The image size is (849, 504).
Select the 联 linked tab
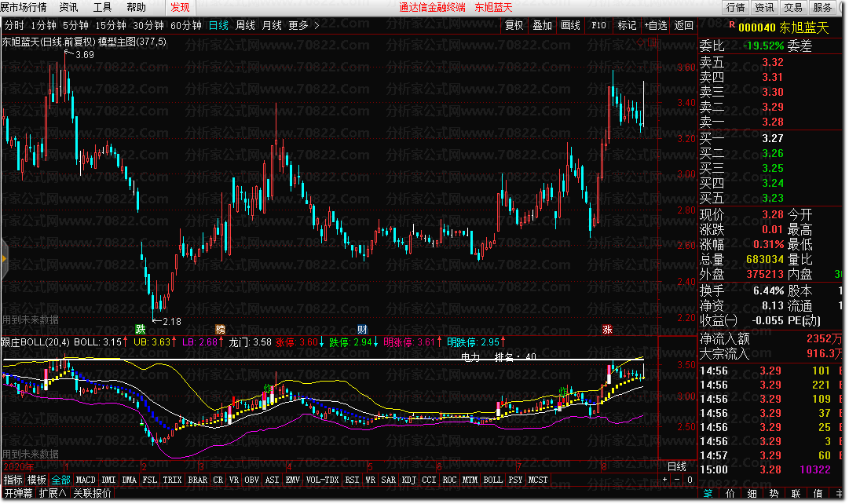[x=796, y=493]
